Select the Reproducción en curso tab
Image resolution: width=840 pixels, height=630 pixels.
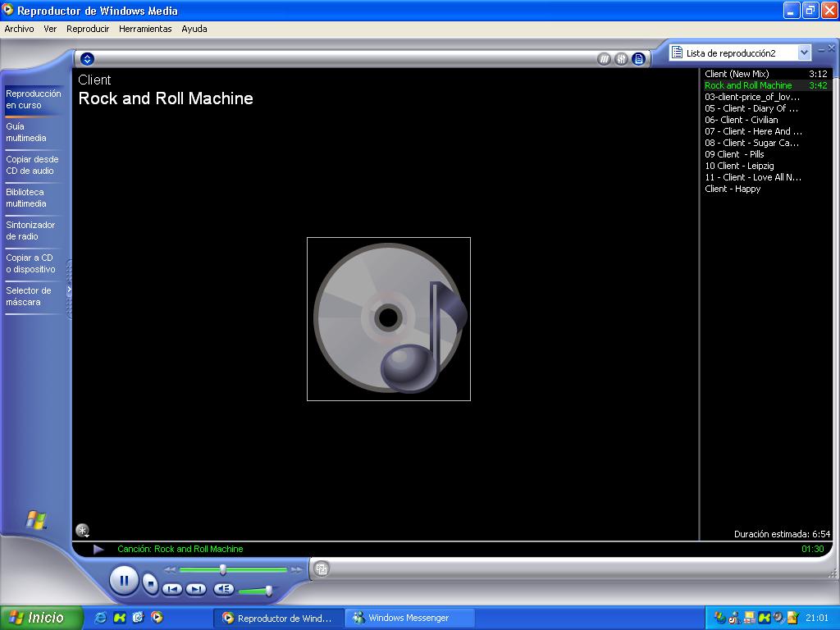pos(33,99)
